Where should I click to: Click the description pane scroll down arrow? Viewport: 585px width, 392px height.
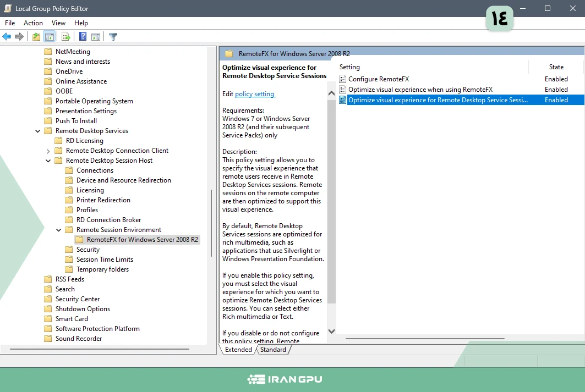[x=331, y=331]
